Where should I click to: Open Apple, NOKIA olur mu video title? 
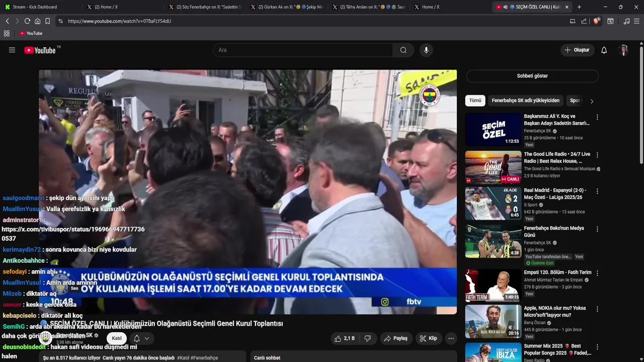coord(555,312)
